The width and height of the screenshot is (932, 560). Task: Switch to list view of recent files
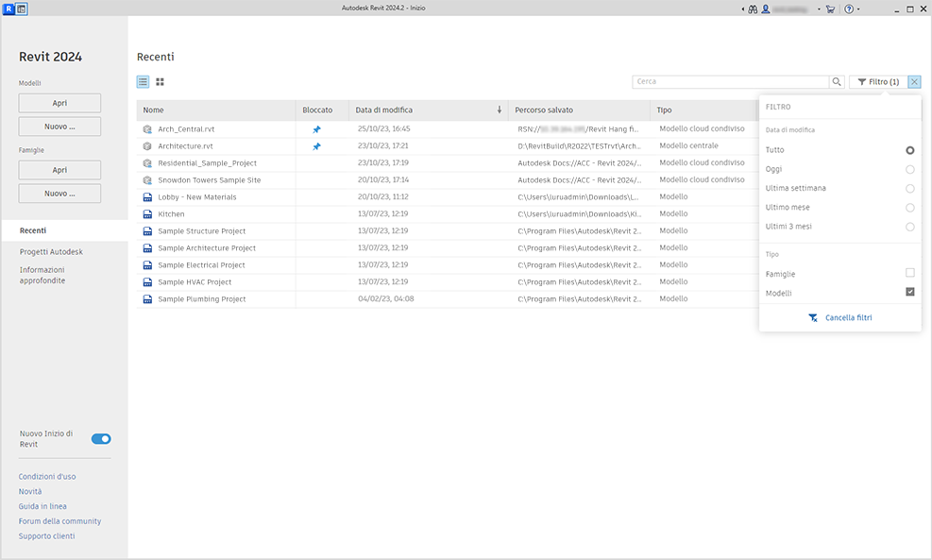point(143,82)
